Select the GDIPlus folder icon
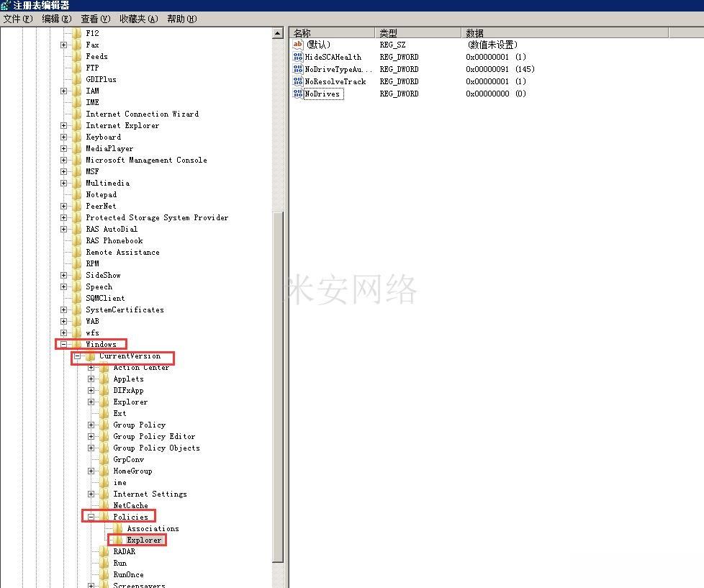Viewport: 704px width, 588px height. tap(77, 79)
